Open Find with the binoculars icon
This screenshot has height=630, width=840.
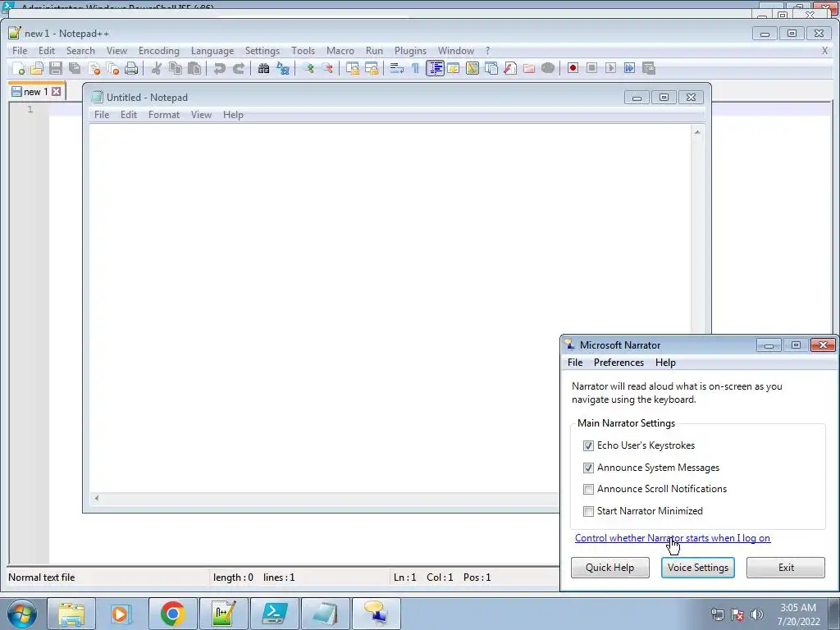pos(263,68)
